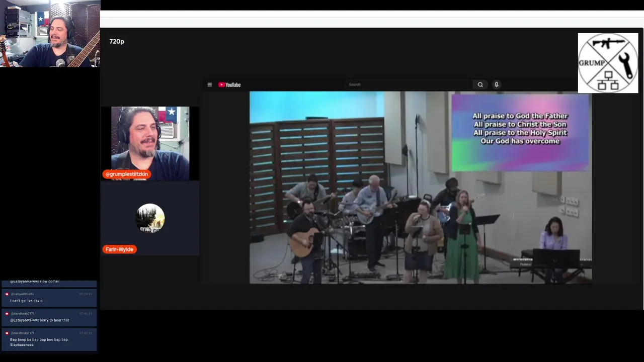The image size is (644, 362).
Task: Click the YouTube badge on Slapbassness message
Action: [7, 333]
